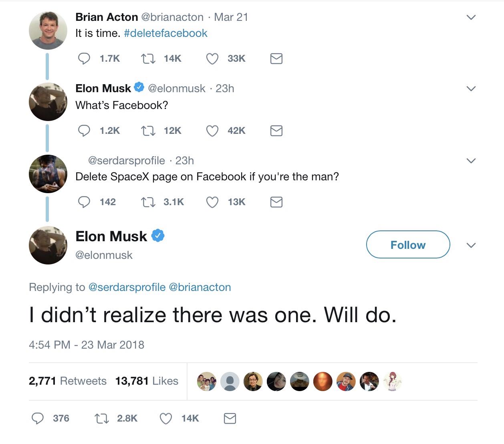Expand options chevron on "What's Facebook?" tweet

point(471,89)
